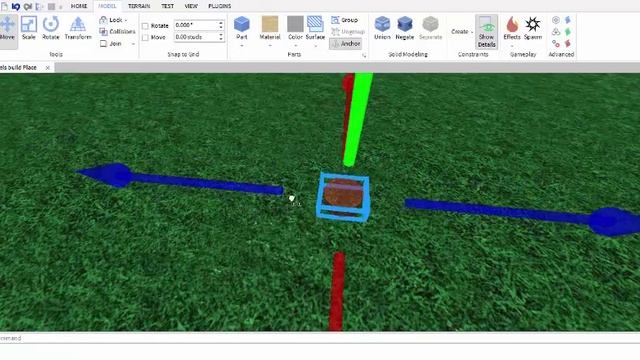Viewport: 640px width, 360px height.
Task: Union the selected parts
Action: pos(382,28)
